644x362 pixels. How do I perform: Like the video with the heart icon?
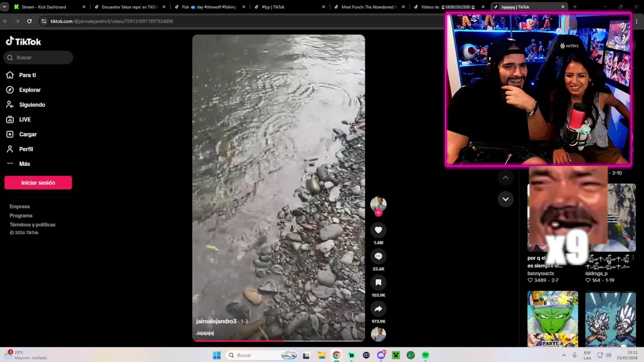point(378,230)
